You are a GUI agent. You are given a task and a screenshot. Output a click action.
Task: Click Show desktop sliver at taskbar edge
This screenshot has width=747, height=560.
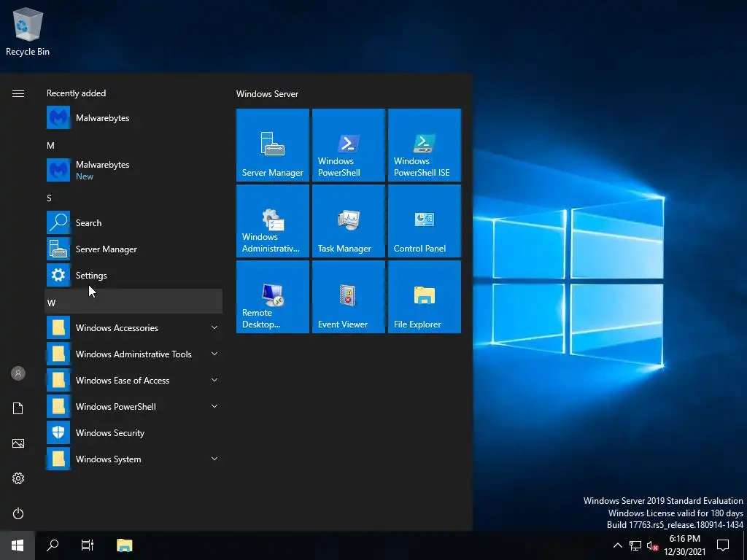tap(745, 545)
